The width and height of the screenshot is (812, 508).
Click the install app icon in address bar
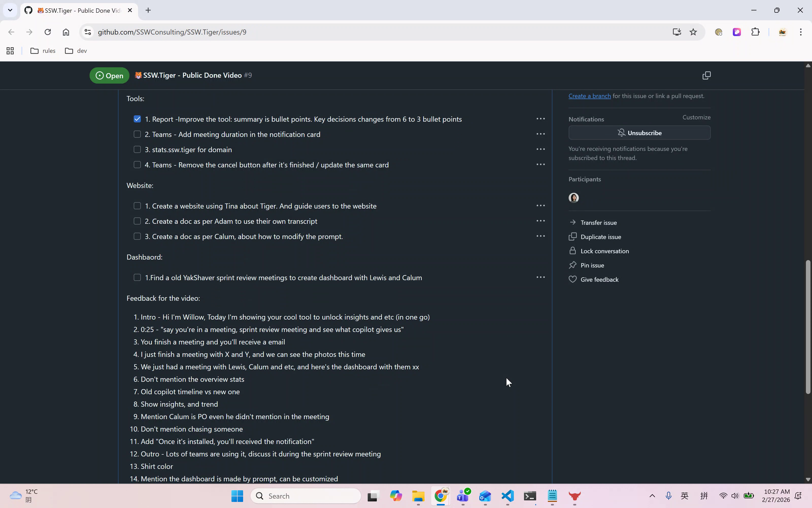tap(676, 32)
